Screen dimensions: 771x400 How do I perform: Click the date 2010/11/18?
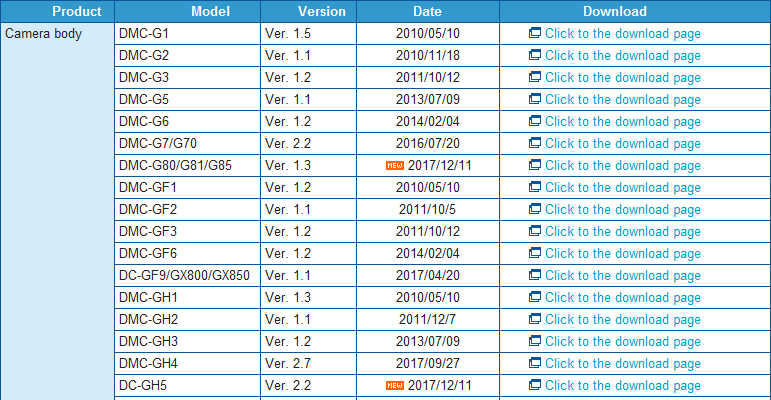point(428,56)
